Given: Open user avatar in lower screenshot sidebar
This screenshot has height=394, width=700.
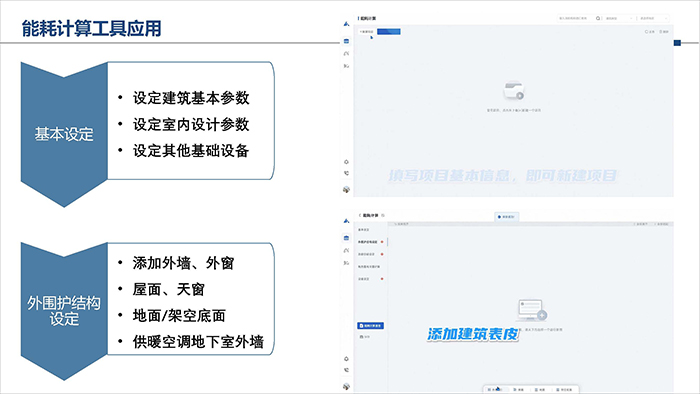Looking at the screenshot, I should click(346, 386).
